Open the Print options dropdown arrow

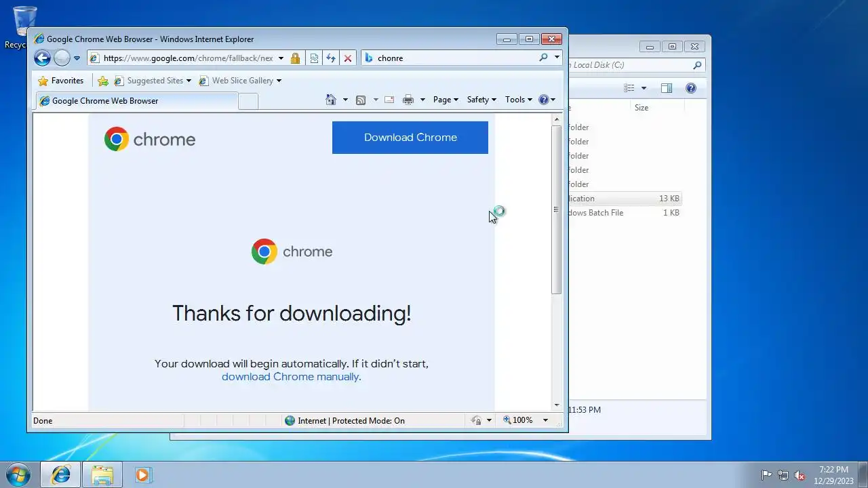click(x=422, y=100)
